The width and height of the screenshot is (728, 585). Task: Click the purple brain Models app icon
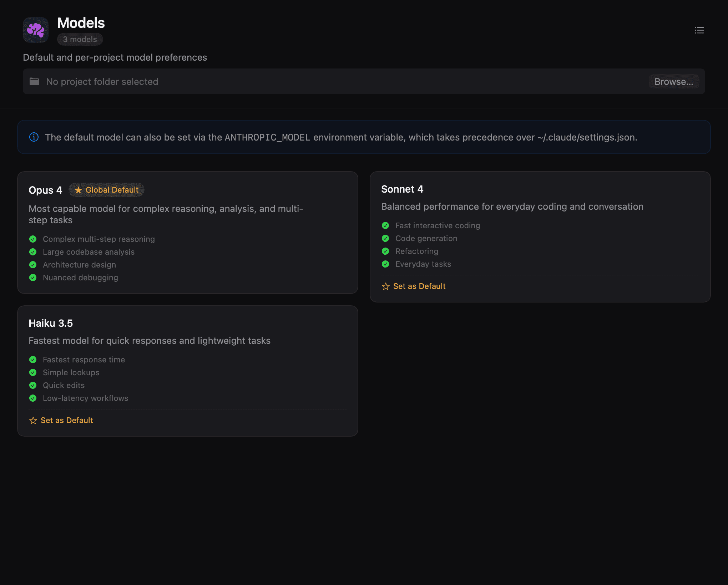click(36, 30)
